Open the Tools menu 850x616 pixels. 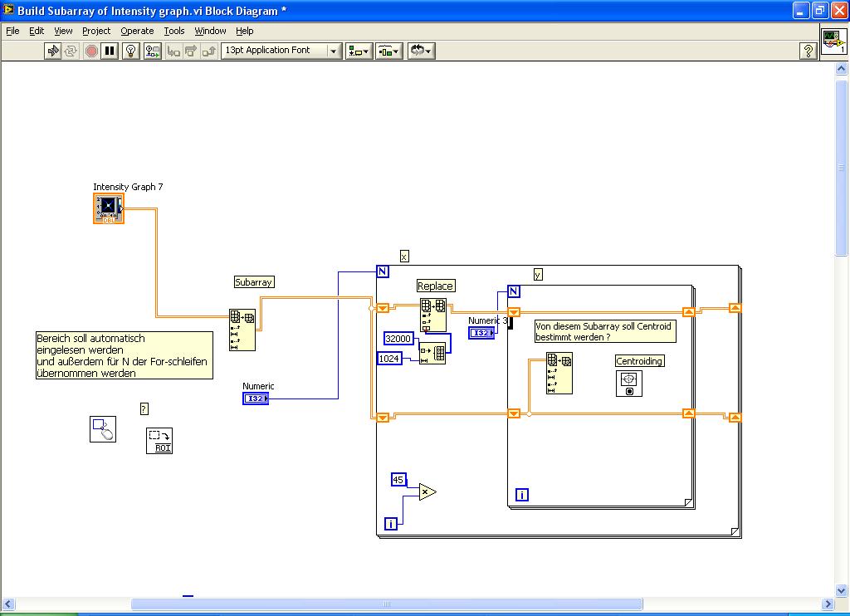tap(174, 31)
